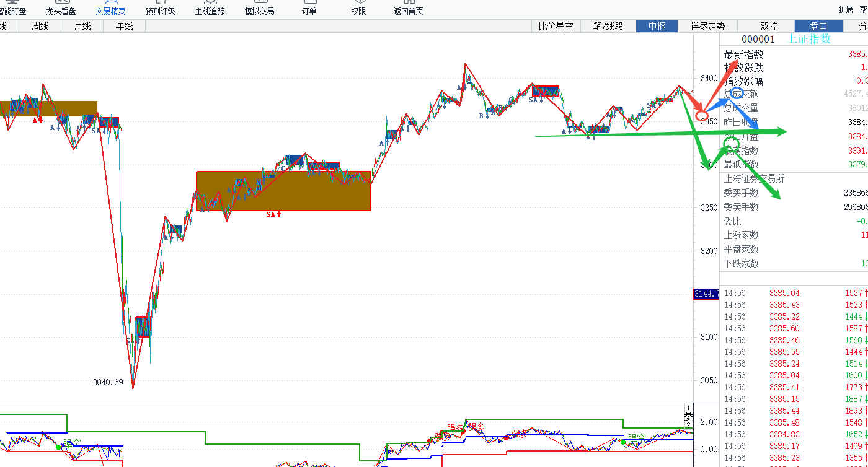Click the 详尽走势 button

coord(707,26)
